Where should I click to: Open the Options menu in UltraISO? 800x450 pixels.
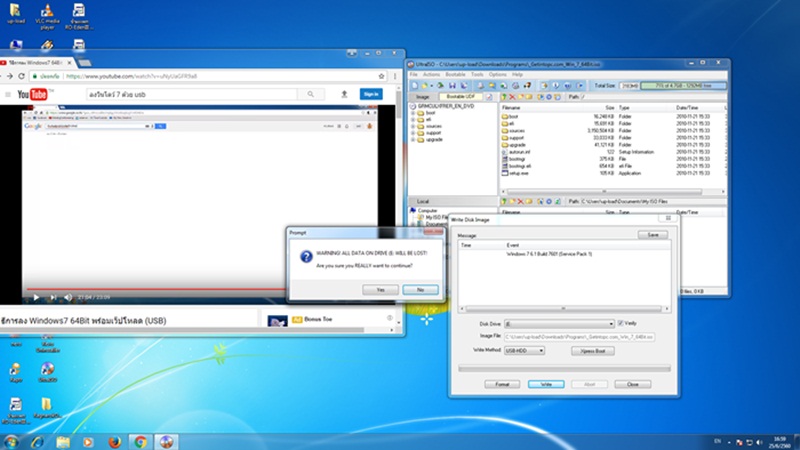pyautogui.click(x=497, y=74)
